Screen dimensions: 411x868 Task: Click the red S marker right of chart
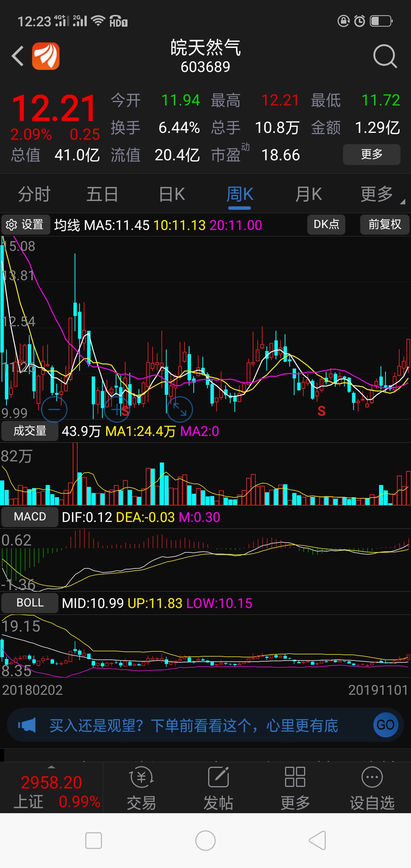(x=322, y=411)
